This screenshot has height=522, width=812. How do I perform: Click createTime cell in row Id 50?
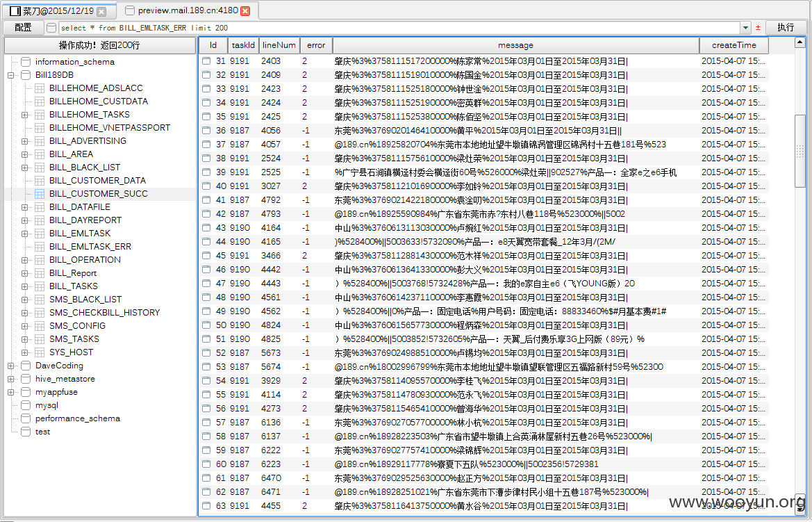[x=734, y=325]
